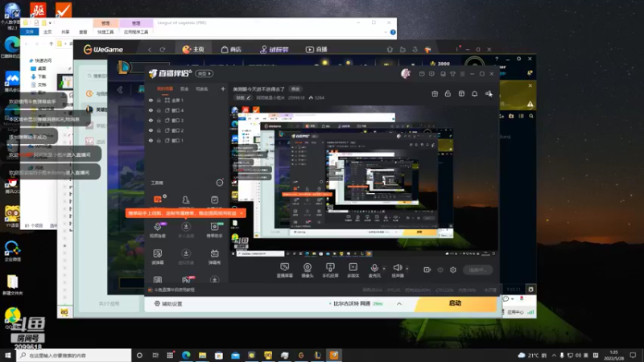Screen dimensions: 644x362
Task: Open share icon in stream header
Action: point(489,93)
